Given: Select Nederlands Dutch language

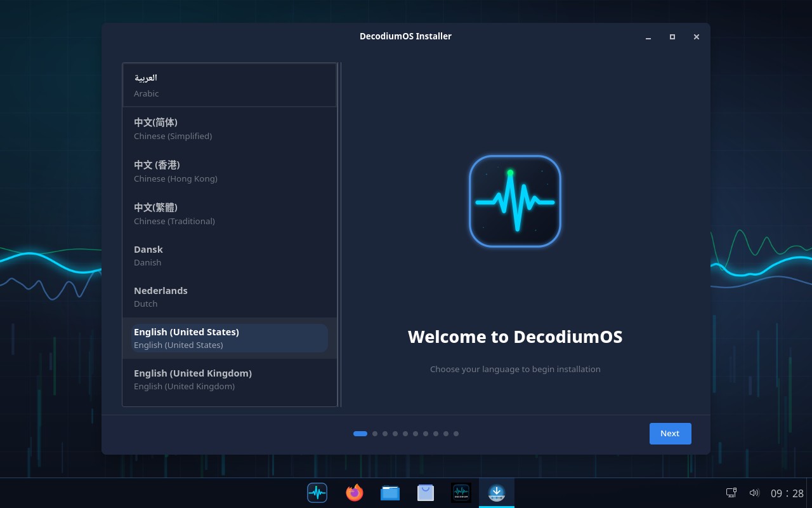Looking at the screenshot, I should (230, 297).
